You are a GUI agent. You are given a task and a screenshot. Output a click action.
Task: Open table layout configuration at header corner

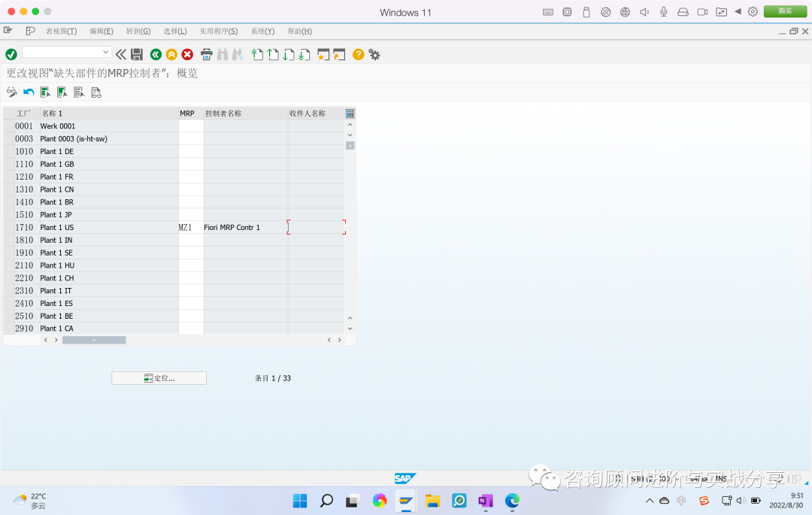349,113
